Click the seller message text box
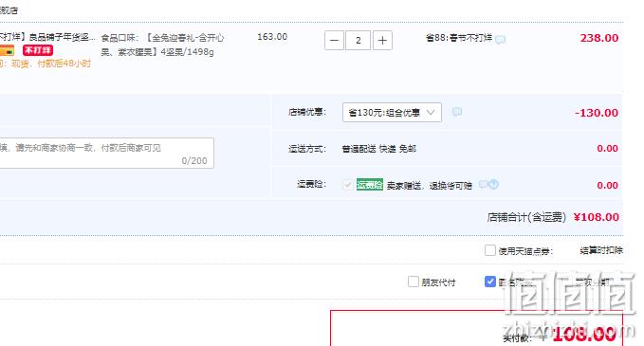This screenshot has height=346, width=644. (106, 154)
